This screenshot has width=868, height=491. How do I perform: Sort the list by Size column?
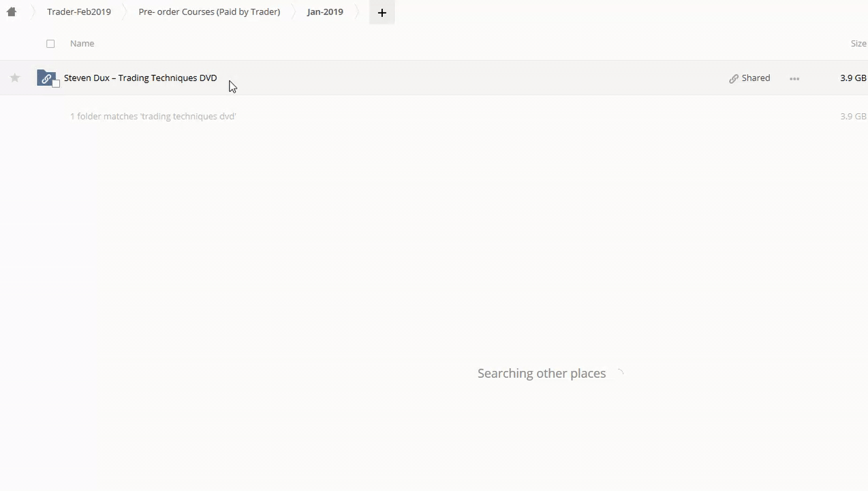point(858,44)
